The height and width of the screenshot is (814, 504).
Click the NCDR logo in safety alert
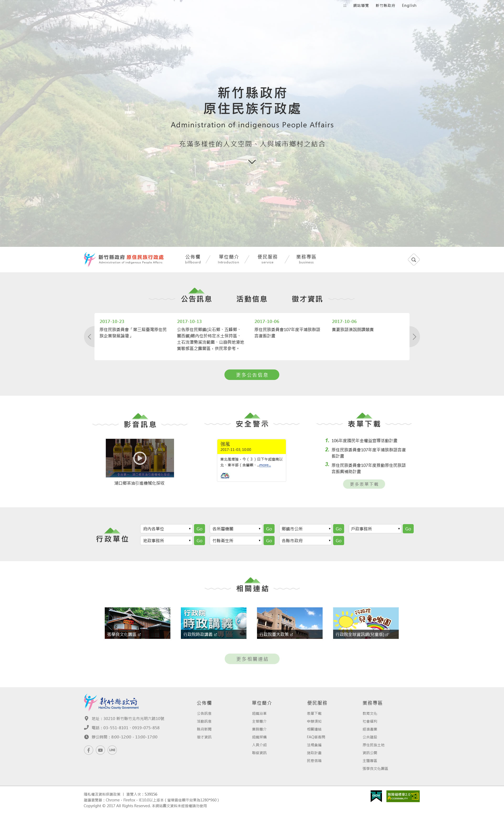click(225, 475)
